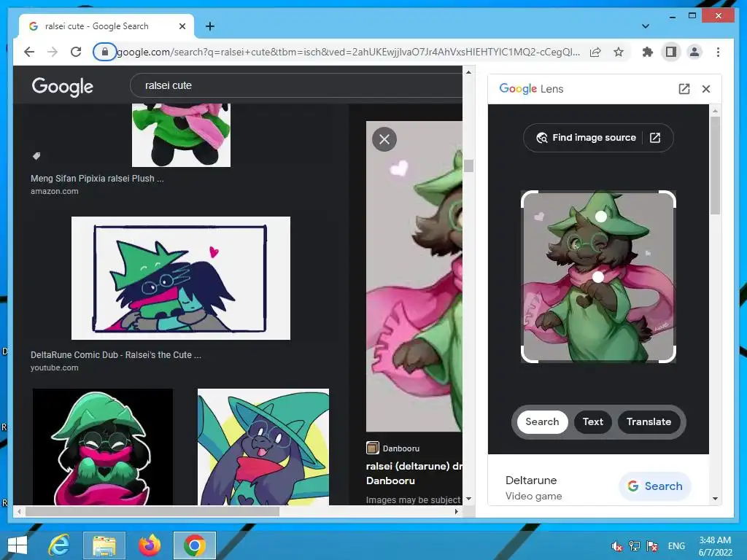Screen dimensions: 747x560
Task: Click the page vertical scrollbar down arrow
Action: 469,499
